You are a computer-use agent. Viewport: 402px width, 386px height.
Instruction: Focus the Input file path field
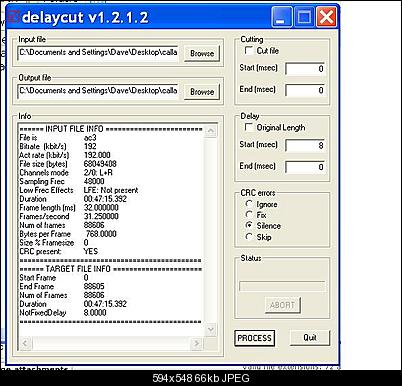tap(98, 53)
